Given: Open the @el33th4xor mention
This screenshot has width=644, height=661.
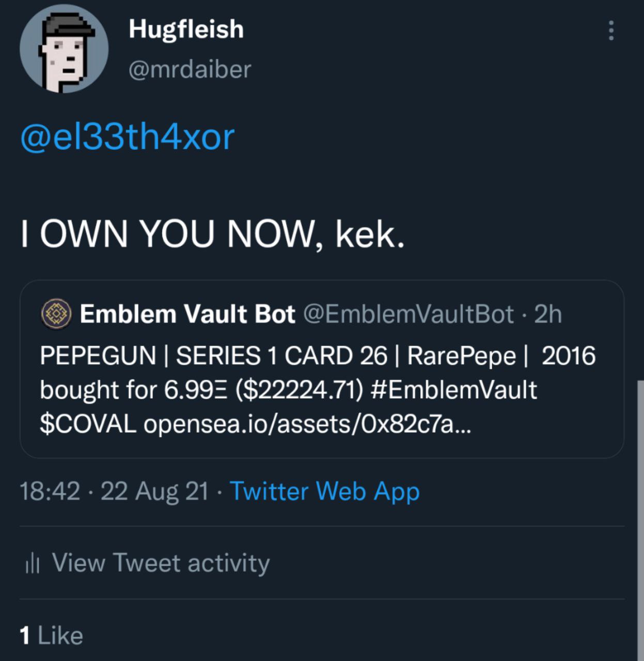Looking at the screenshot, I should [128, 137].
